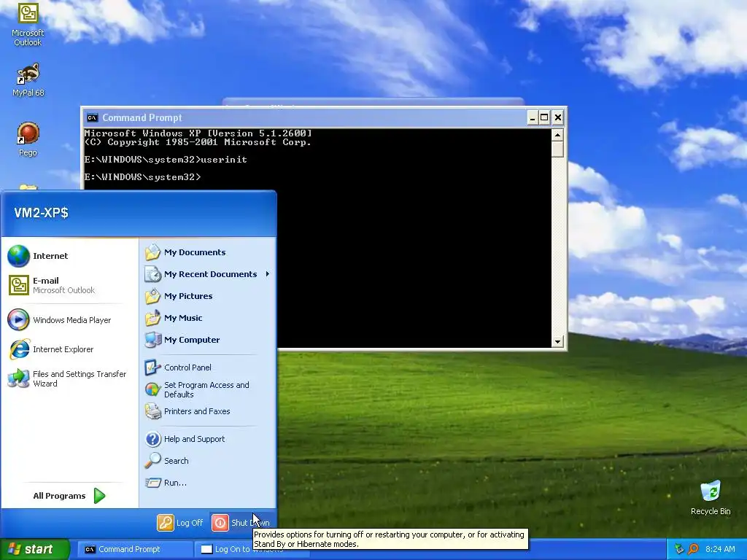Click the Internet globe icon in Start menu

click(18, 256)
